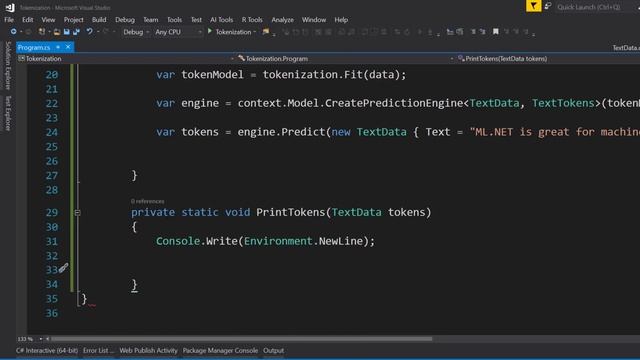This screenshot has width=640, height=360.
Task: Open the C# Interactive (64-bit) panel tab
Action: [47, 350]
